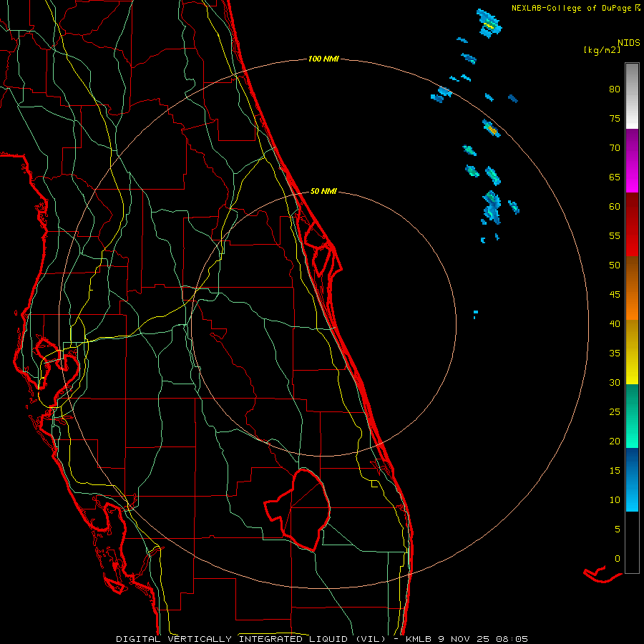Click the 0 value on color scale
644x644 pixels.
618,559
